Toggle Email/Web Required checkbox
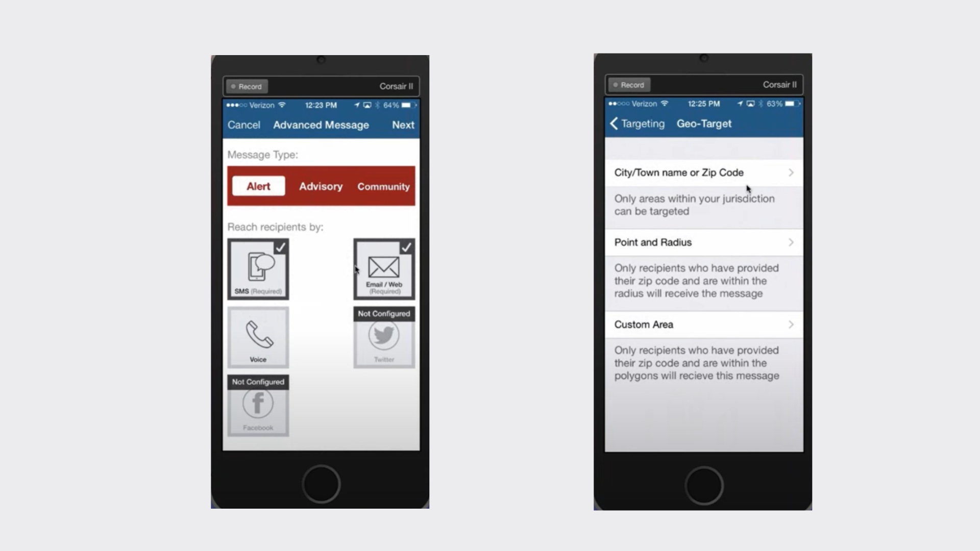This screenshot has width=980, height=551. click(384, 268)
